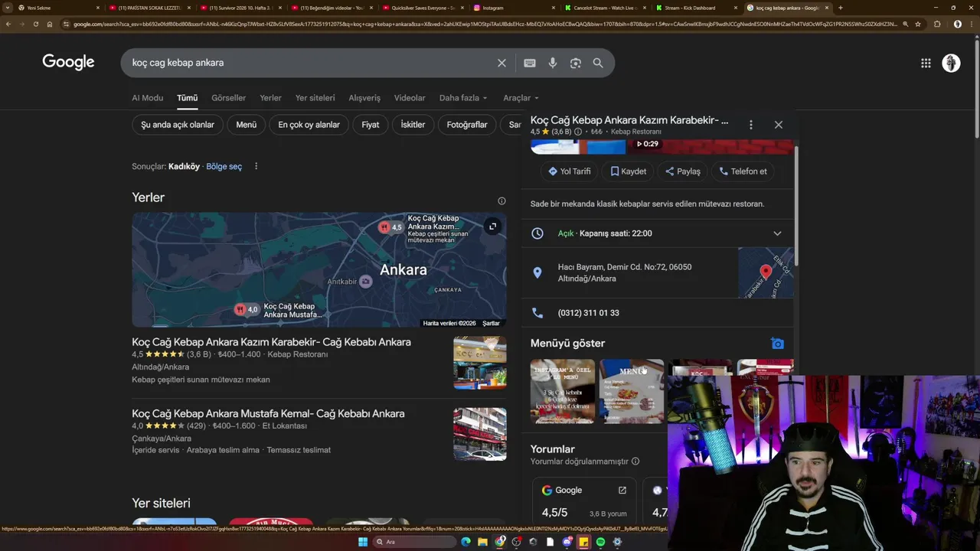980x551 pixels.
Task: Toggle the İskitler filter chip
Action: [413, 125]
